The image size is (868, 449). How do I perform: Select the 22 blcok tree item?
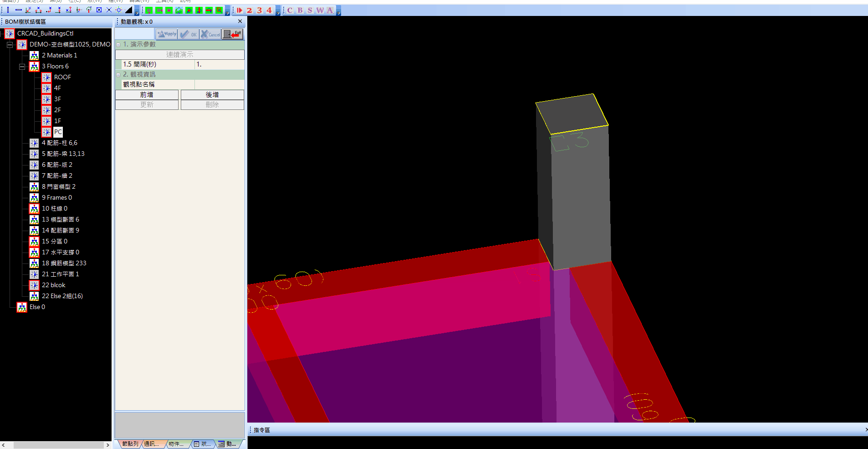click(x=54, y=285)
